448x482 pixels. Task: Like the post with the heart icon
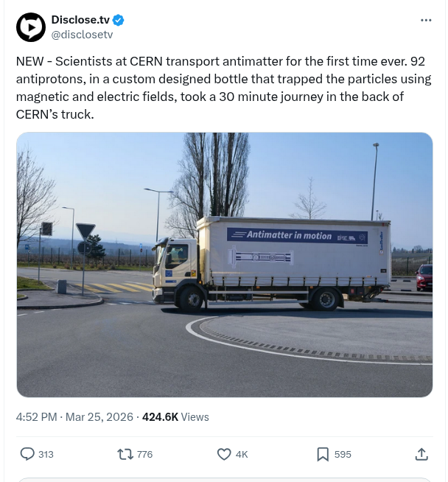click(x=224, y=454)
